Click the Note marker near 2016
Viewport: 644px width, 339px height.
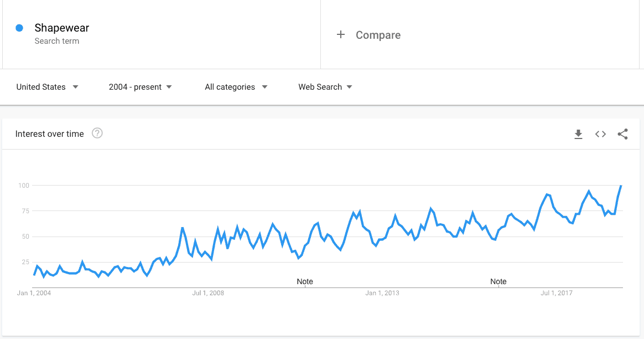(x=498, y=281)
